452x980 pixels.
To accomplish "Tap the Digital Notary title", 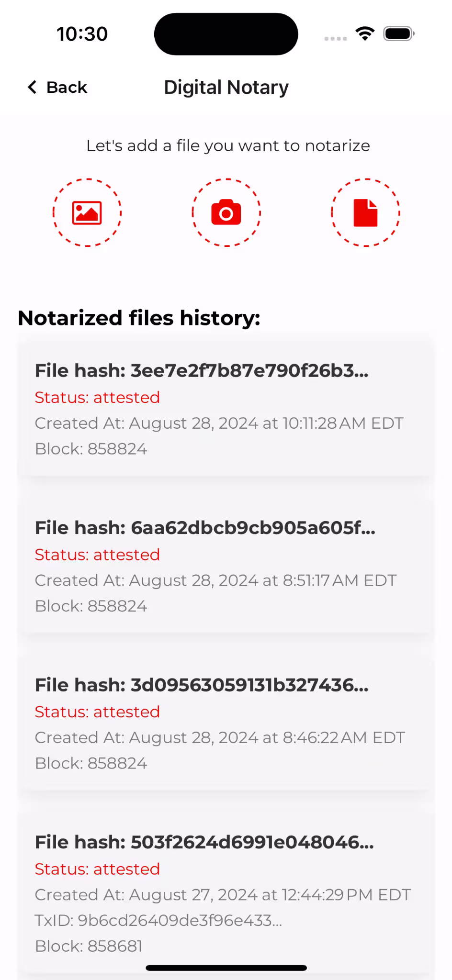I will click(x=226, y=88).
